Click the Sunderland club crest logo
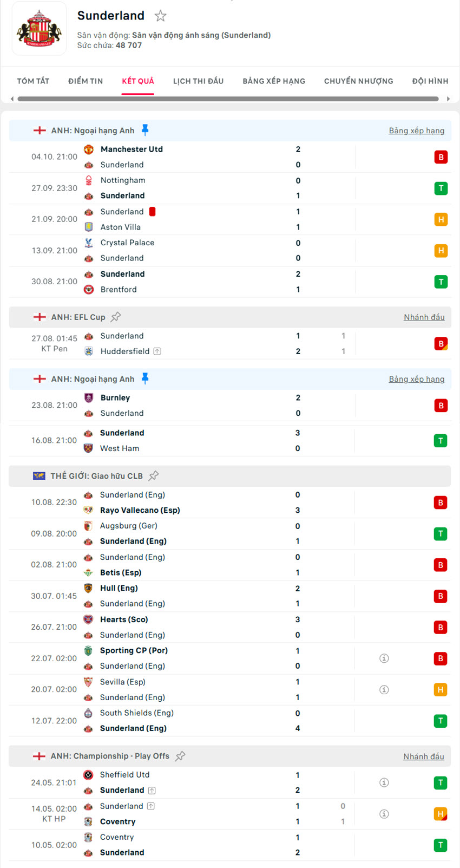The image size is (460, 868). [39, 29]
